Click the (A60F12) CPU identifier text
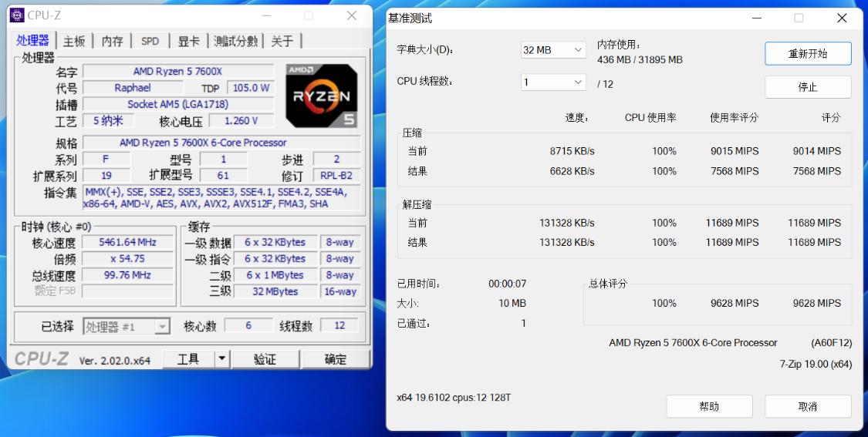868x437 pixels. click(x=832, y=343)
